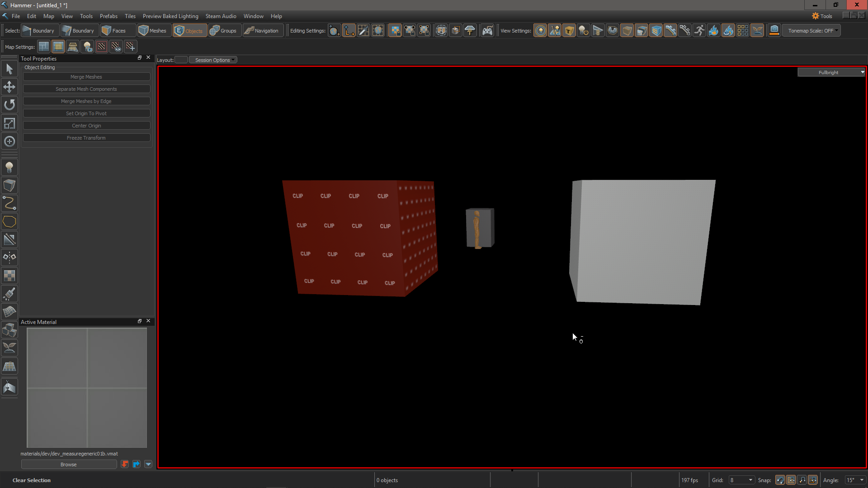Click the gamepad icon in Editing Settings
The height and width of the screenshot is (488, 868).
[488, 30]
